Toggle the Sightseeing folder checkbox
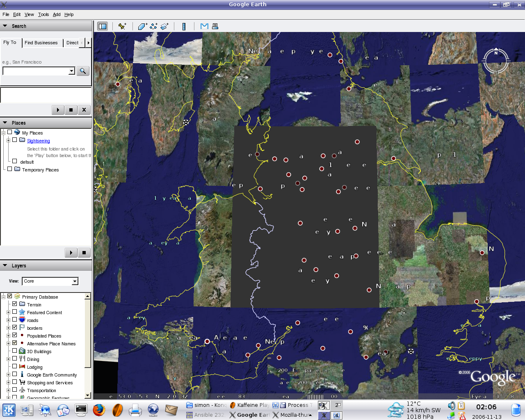 point(14,140)
